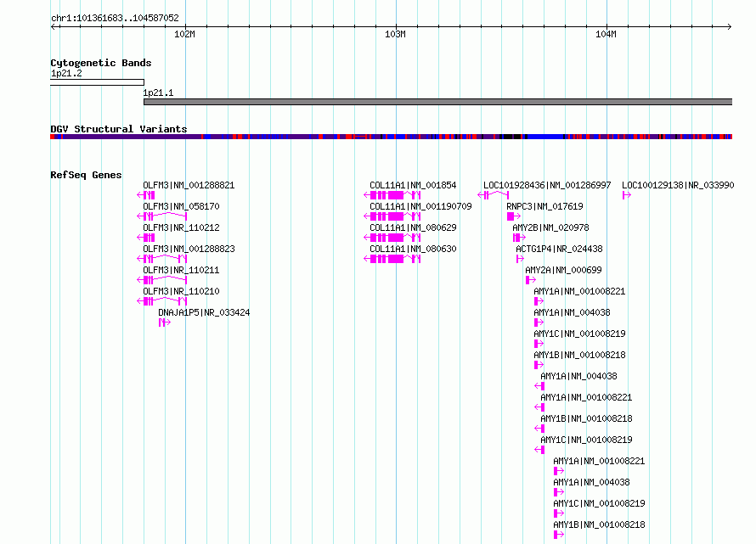756x544 pixels.
Task: Click the RNPC3|NM_017619 label
Action: point(544,206)
